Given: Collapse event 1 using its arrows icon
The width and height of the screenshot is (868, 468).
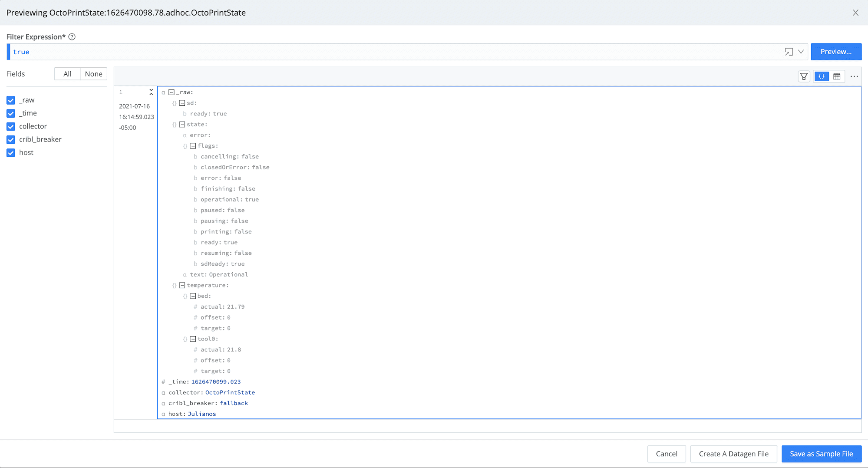Looking at the screenshot, I should click(151, 92).
